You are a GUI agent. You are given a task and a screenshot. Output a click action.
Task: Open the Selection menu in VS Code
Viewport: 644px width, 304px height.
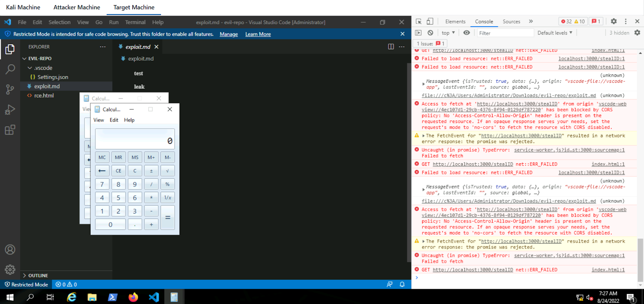click(60, 22)
